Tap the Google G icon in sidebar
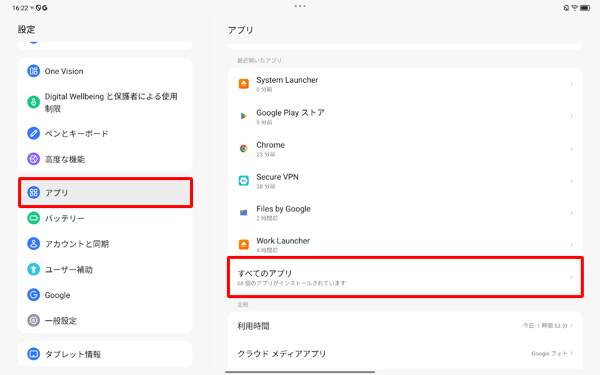 (x=33, y=295)
